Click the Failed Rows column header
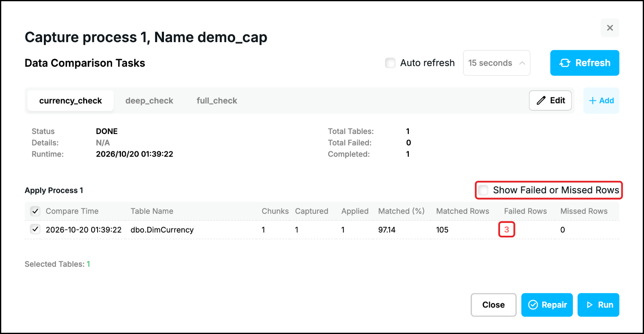This screenshot has height=334, width=644. pos(525,211)
